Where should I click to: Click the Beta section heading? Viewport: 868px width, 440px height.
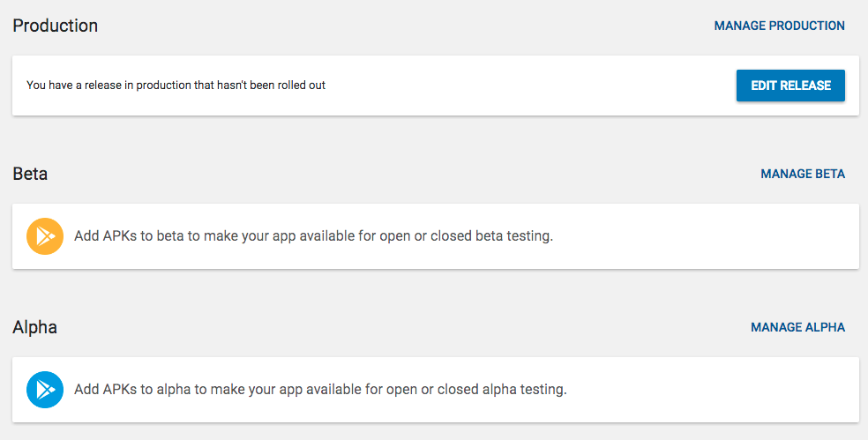click(x=30, y=174)
